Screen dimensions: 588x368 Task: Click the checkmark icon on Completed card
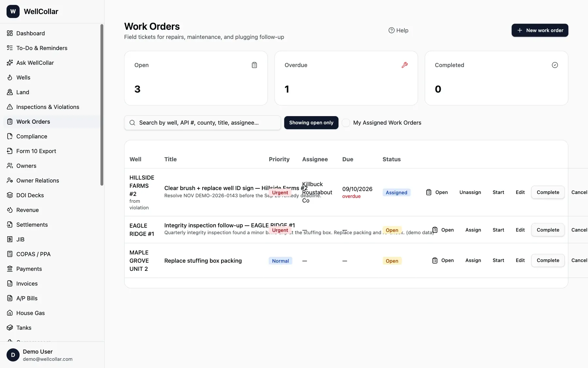pyautogui.click(x=555, y=65)
